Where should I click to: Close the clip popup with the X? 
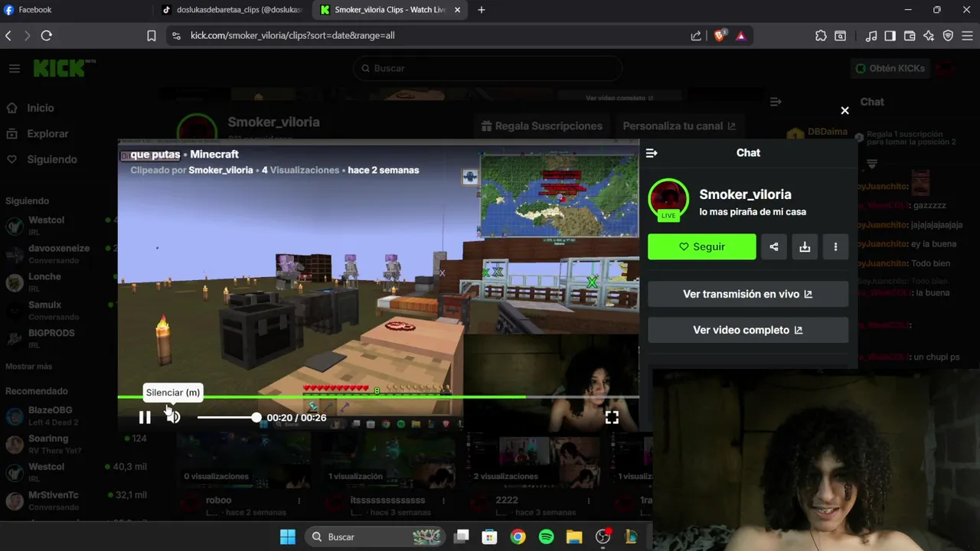(844, 110)
